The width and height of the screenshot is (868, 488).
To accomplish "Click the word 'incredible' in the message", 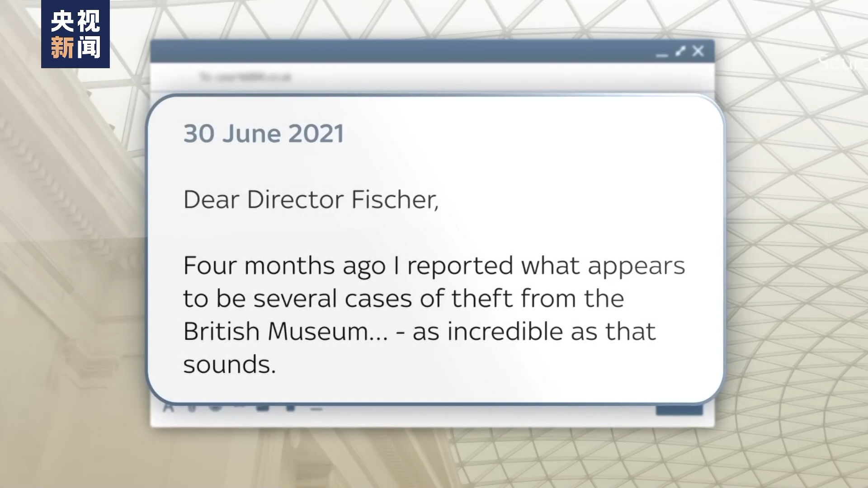I will pos(505,332).
